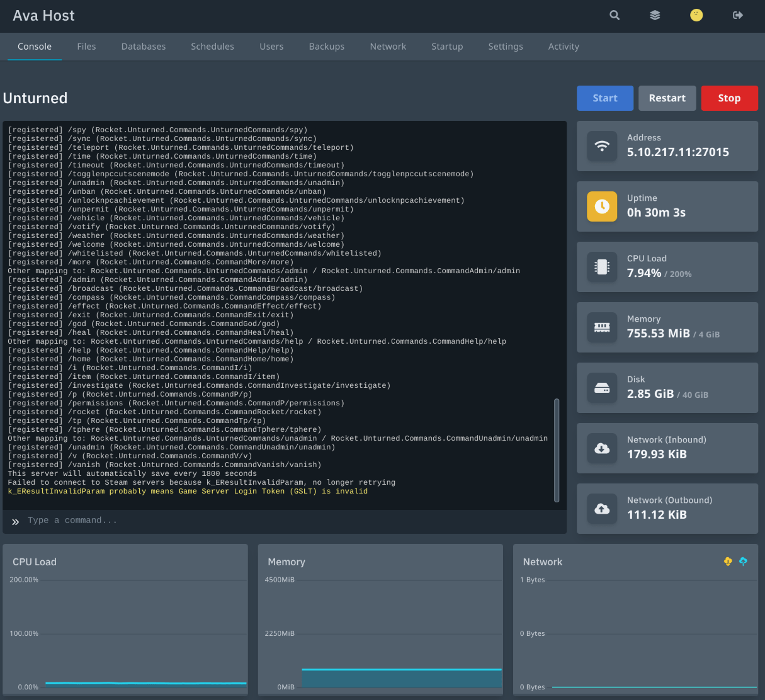Click the Restart server button
765x700 pixels.
(667, 98)
